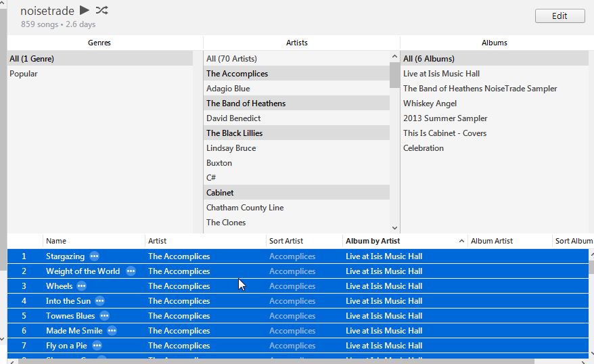This screenshot has width=594, height=364.
Task: Shuffle the noisetrade playlist
Action: [101, 10]
